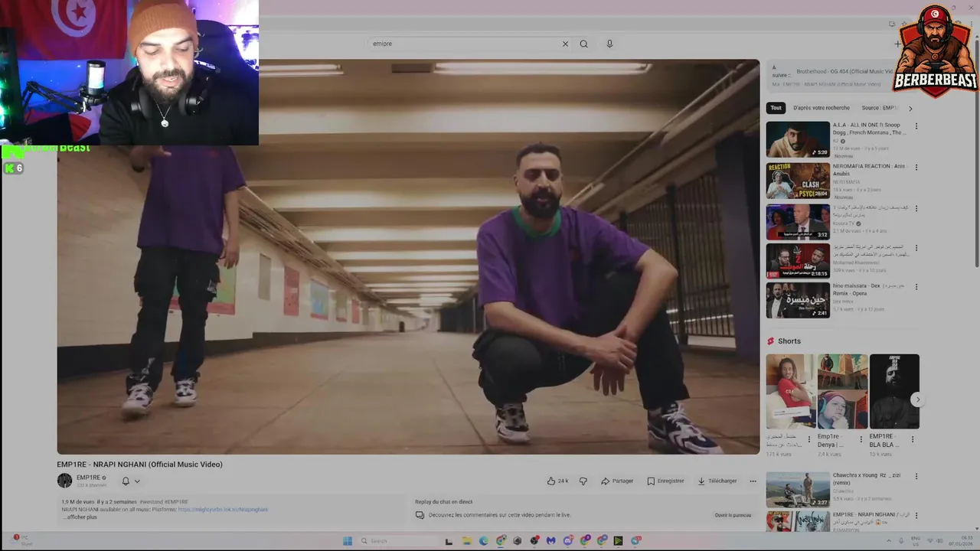Viewport: 980px width, 551px height.
Task: Open the "Emp1re - Denya" Short
Action: click(842, 391)
